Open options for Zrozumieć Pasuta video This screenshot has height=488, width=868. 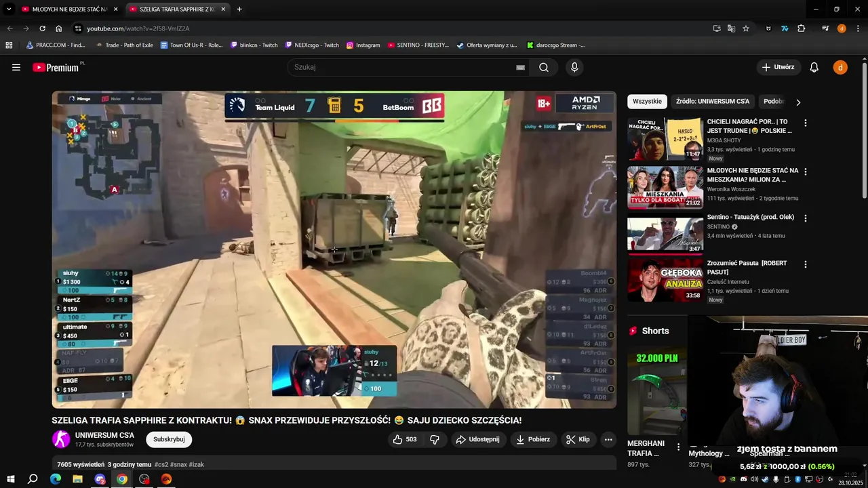pyautogui.click(x=806, y=264)
